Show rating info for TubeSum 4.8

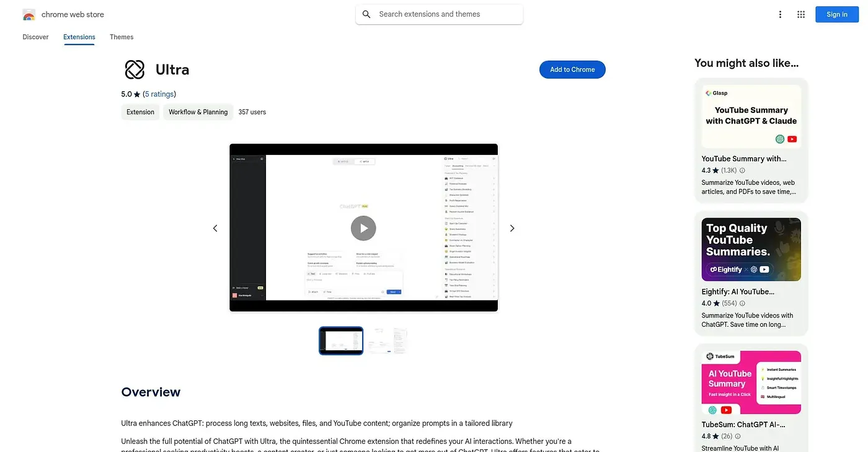[738, 436]
